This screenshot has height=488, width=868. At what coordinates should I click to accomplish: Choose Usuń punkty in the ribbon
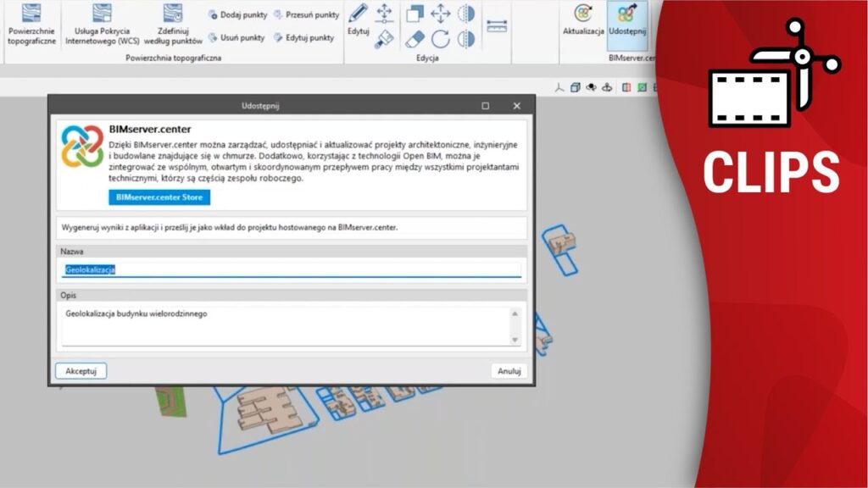coord(237,38)
